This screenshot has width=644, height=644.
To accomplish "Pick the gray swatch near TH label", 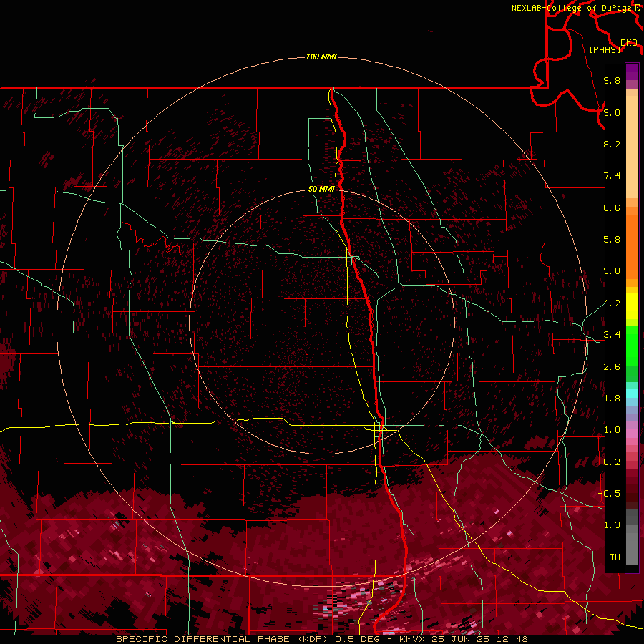I will pyautogui.click(x=632, y=550).
